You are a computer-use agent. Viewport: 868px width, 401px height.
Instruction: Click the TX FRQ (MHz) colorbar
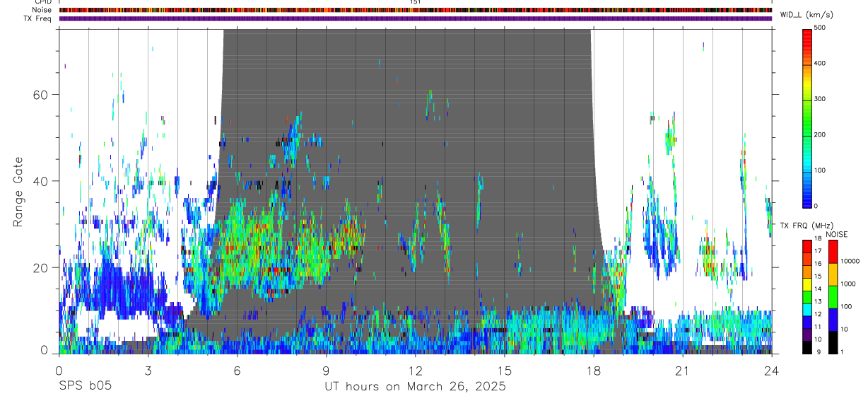(x=808, y=297)
